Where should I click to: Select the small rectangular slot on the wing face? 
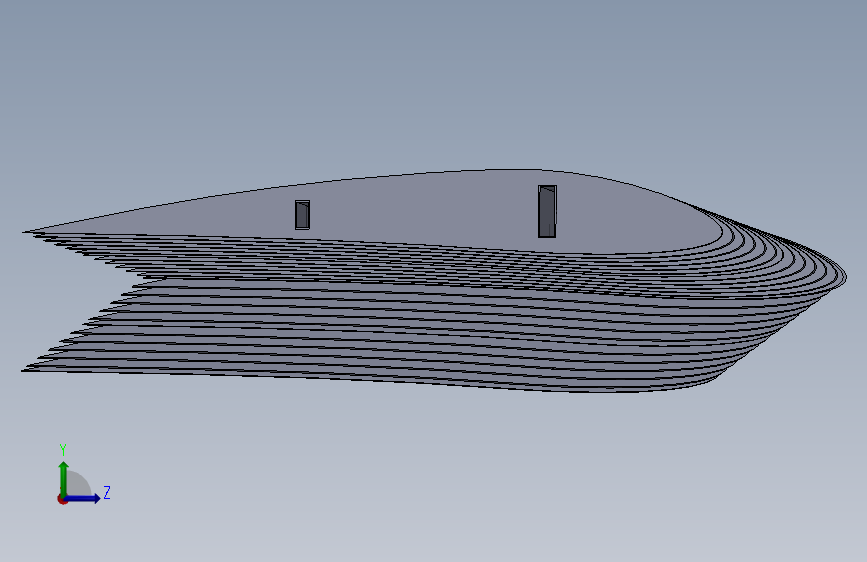(302, 215)
